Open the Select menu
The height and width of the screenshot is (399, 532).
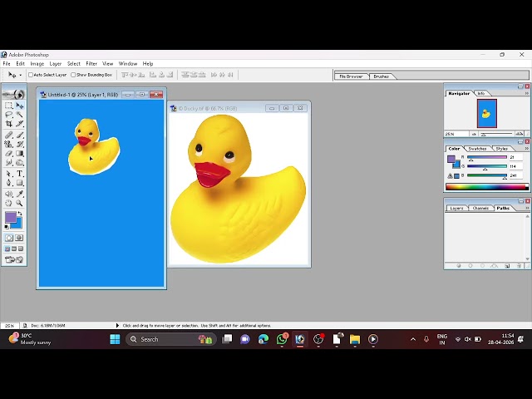[x=74, y=63]
